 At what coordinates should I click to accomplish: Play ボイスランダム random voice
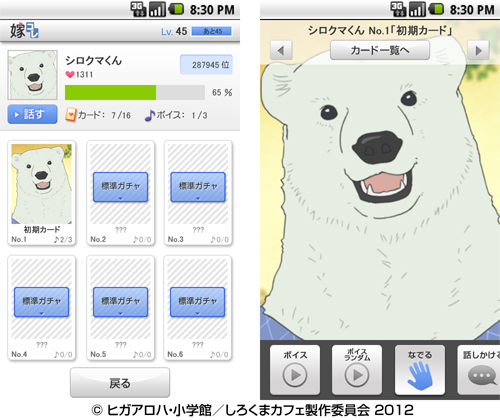(357, 370)
